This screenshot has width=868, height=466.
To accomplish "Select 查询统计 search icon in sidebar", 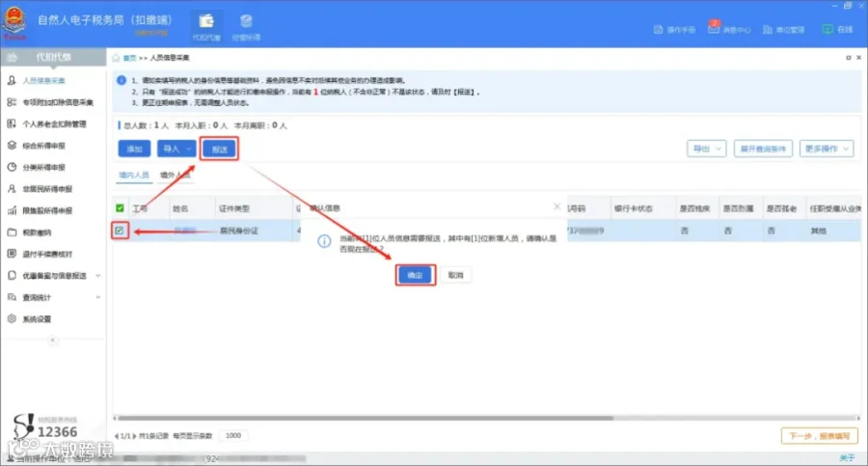I will [x=12, y=297].
